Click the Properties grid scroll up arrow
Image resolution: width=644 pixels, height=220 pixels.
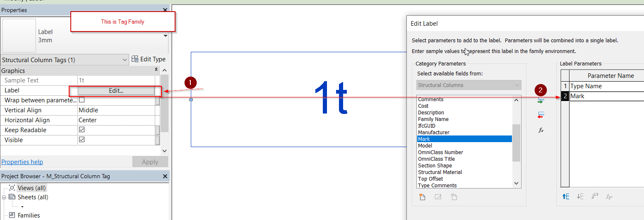pos(164,71)
